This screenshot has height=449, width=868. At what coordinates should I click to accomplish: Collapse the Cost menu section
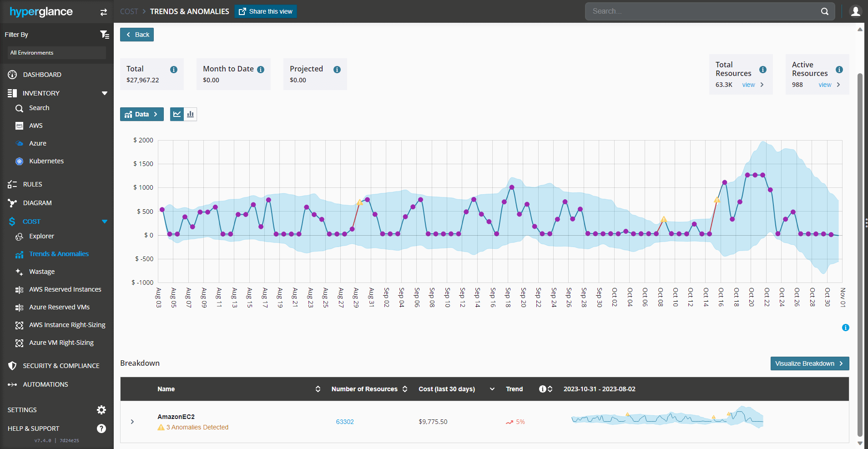click(105, 222)
